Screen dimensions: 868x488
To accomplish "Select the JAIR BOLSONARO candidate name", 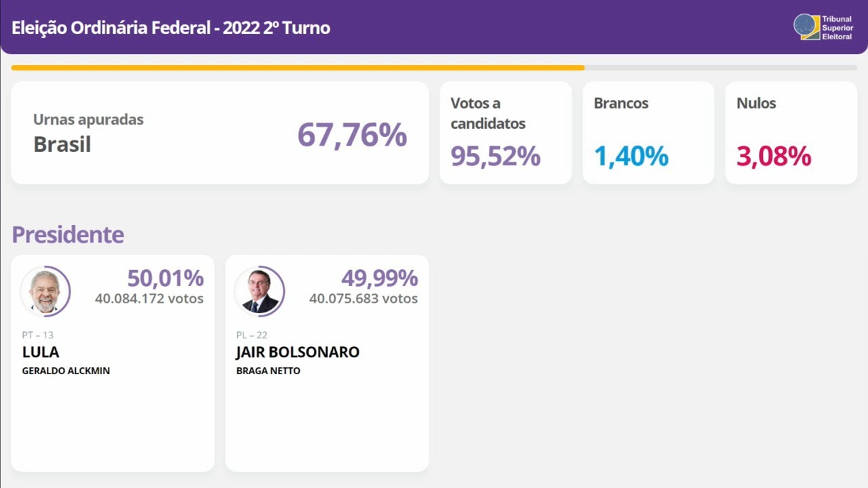I will pos(298,352).
